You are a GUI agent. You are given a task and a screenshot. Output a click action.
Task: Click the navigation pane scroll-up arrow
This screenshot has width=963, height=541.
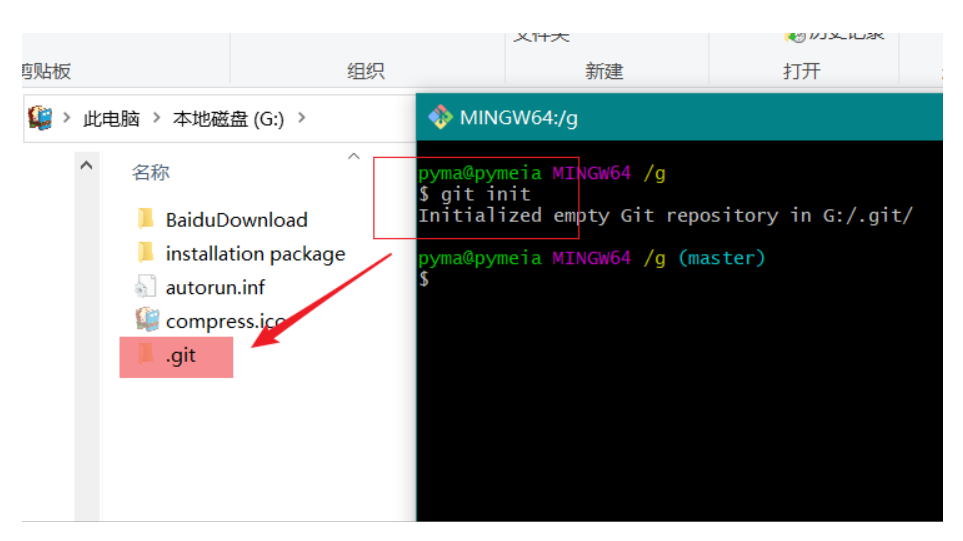(x=87, y=165)
